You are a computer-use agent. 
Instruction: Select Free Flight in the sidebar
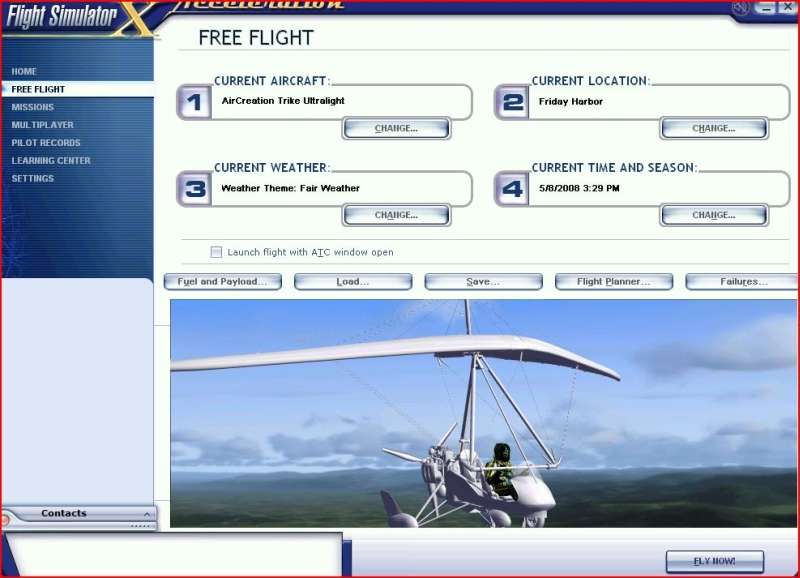click(x=78, y=89)
